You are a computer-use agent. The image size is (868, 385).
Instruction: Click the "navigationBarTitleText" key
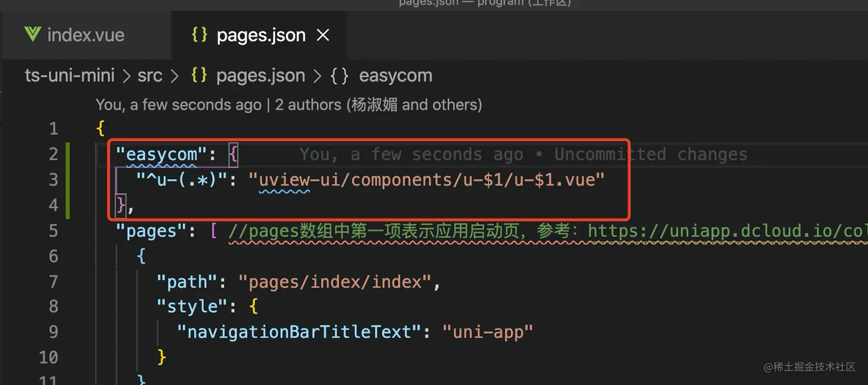pos(300,332)
